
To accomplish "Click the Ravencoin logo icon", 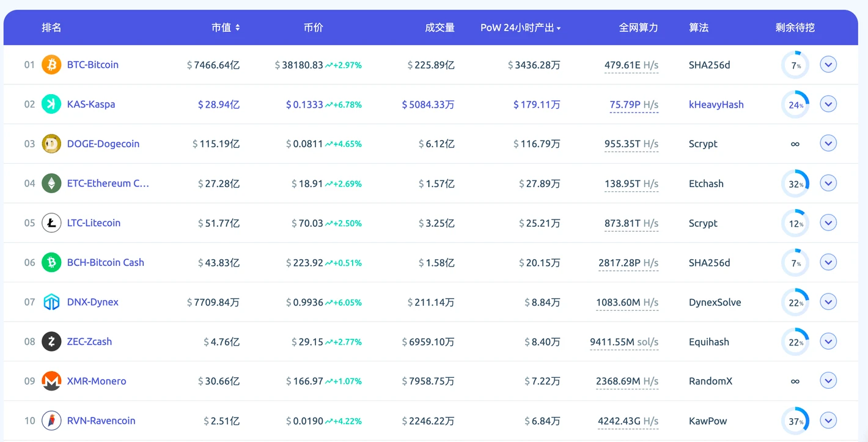I will 51,420.
